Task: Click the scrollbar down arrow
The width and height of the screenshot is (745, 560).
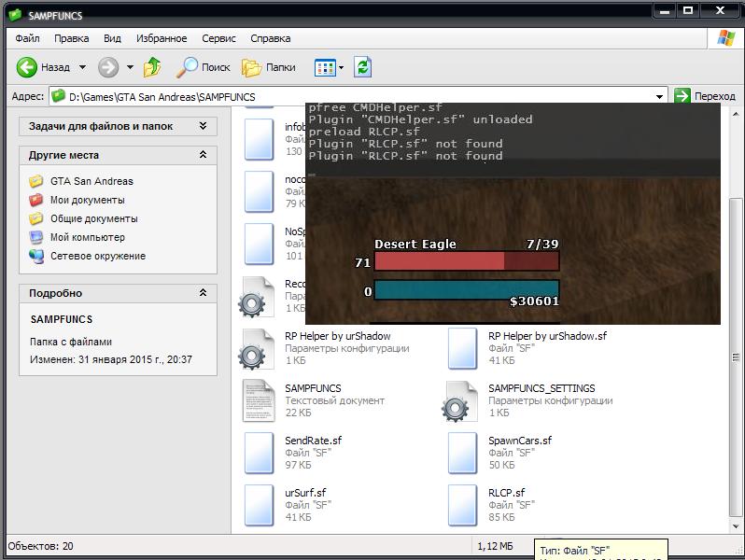Action: [736, 525]
